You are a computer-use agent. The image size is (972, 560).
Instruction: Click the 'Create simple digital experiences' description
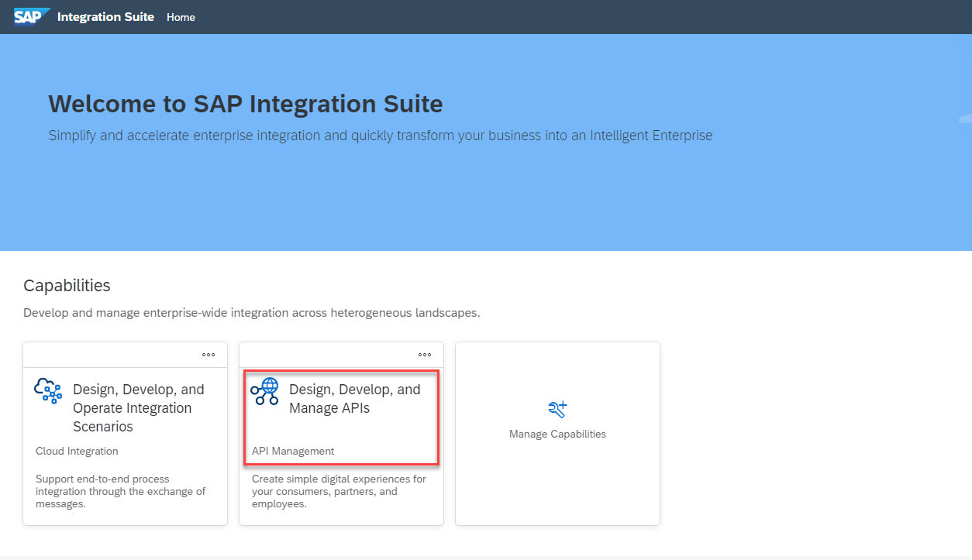pyautogui.click(x=339, y=491)
